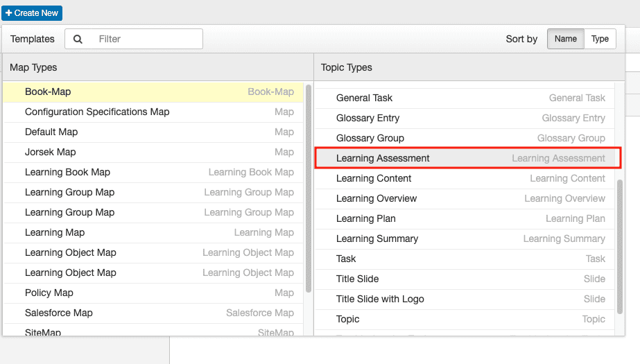Choose the Glossary Group topic type

pos(465,138)
